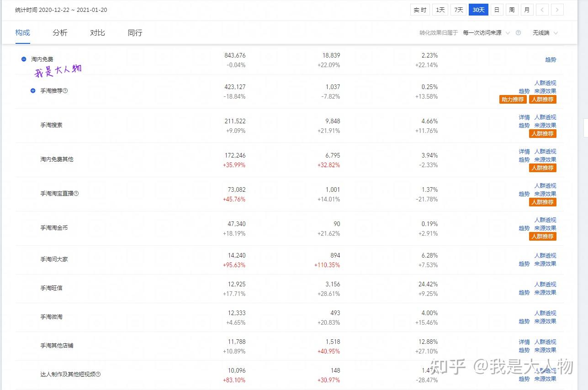This screenshot has height=390, width=588.
Task: Click 人群推荐 in 手淘淘金币 row
Action: pyautogui.click(x=543, y=236)
